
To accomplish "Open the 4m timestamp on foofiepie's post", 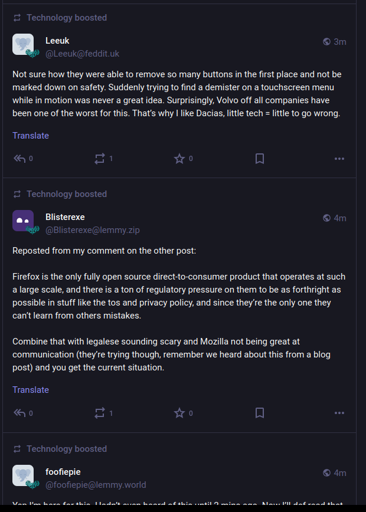I will click(x=335, y=473).
